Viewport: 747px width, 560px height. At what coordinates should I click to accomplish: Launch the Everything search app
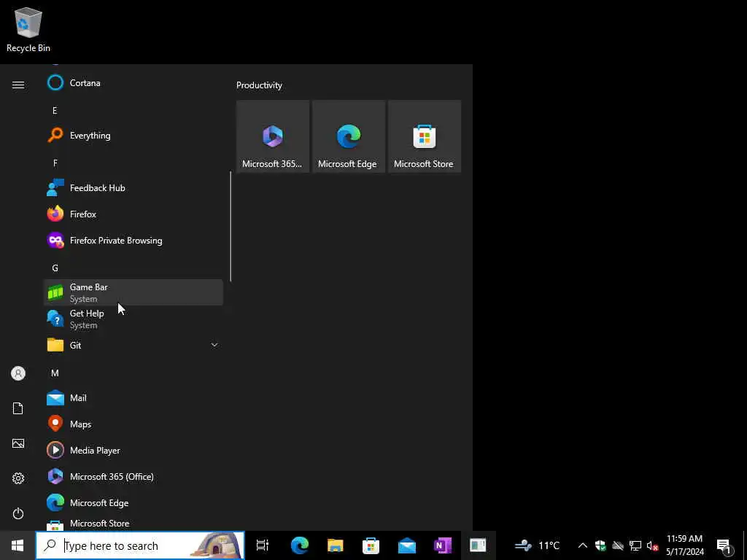(x=133, y=135)
